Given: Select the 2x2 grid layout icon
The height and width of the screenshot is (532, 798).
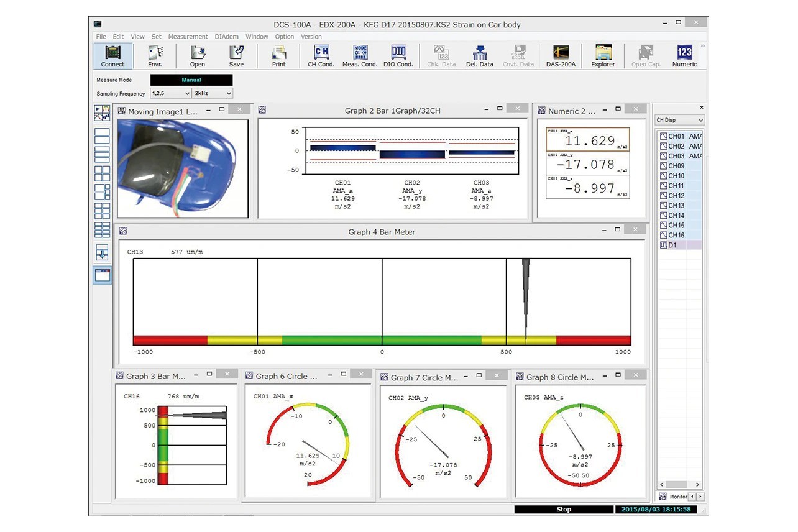Looking at the screenshot, I should point(102,173).
